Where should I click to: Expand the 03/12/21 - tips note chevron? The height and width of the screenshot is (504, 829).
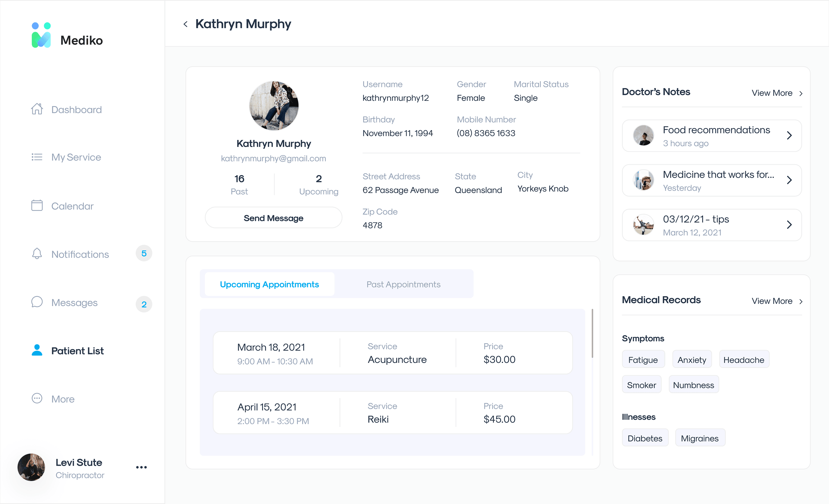(789, 225)
